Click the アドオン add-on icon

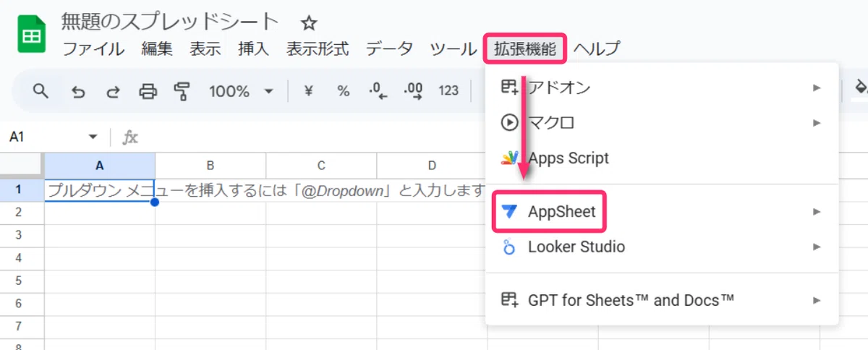point(510,87)
